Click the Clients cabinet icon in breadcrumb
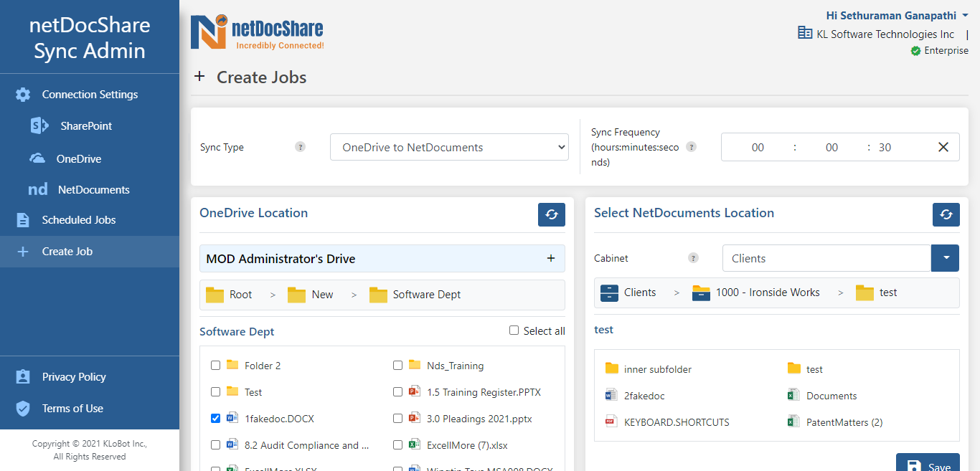The height and width of the screenshot is (471, 980). [609, 292]
